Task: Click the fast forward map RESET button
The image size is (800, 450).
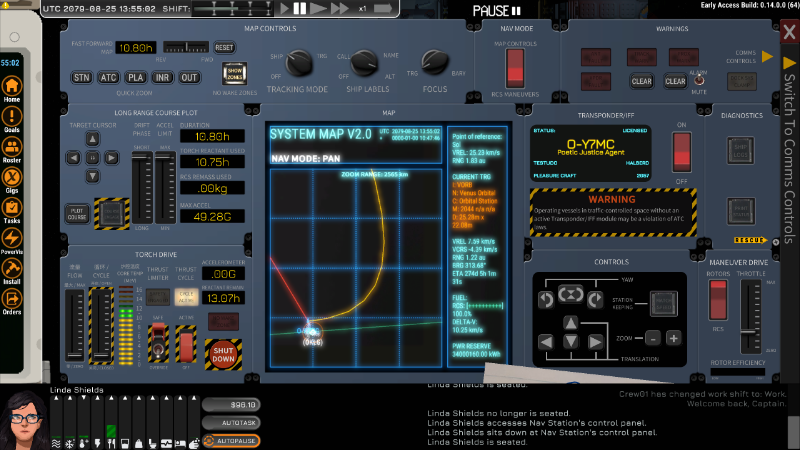Action: pos(224,47)
